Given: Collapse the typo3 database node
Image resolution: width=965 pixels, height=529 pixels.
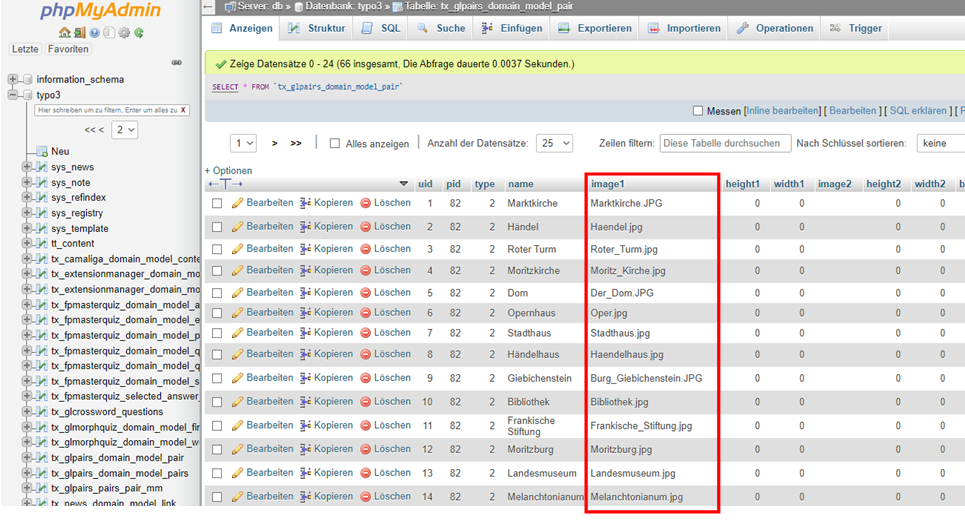Looking at the screenshot, I should 12,95.
